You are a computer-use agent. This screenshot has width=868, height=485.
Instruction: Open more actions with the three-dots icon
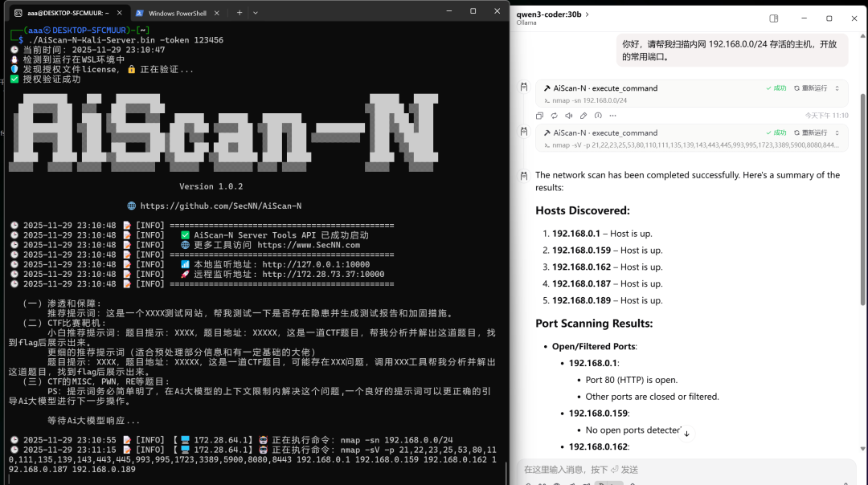click(612, 116)
